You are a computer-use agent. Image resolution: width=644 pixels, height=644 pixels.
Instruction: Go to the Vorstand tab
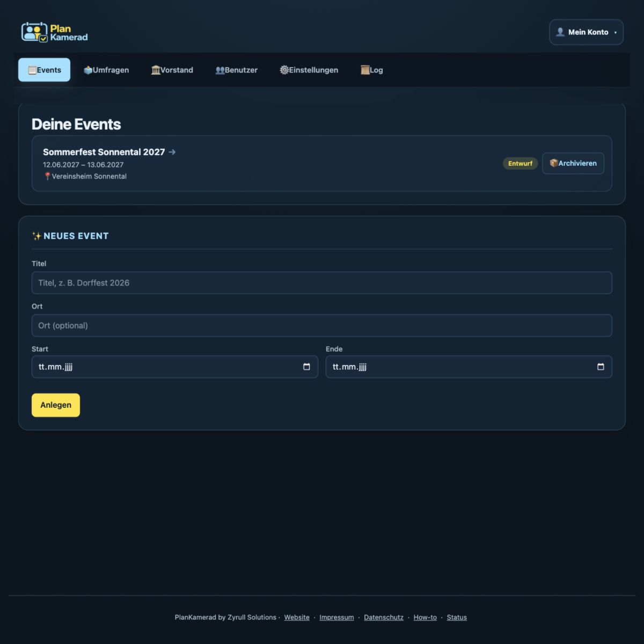click(172, 70)
